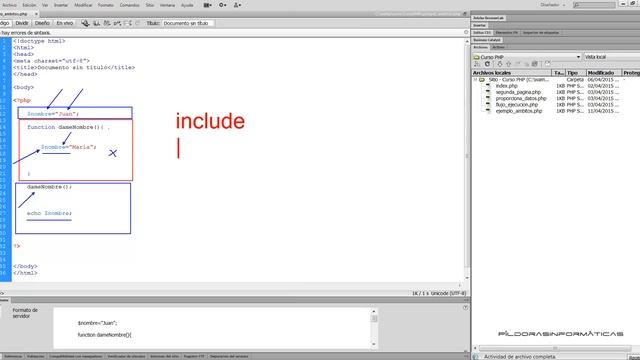Open the Formato menu

106,5
